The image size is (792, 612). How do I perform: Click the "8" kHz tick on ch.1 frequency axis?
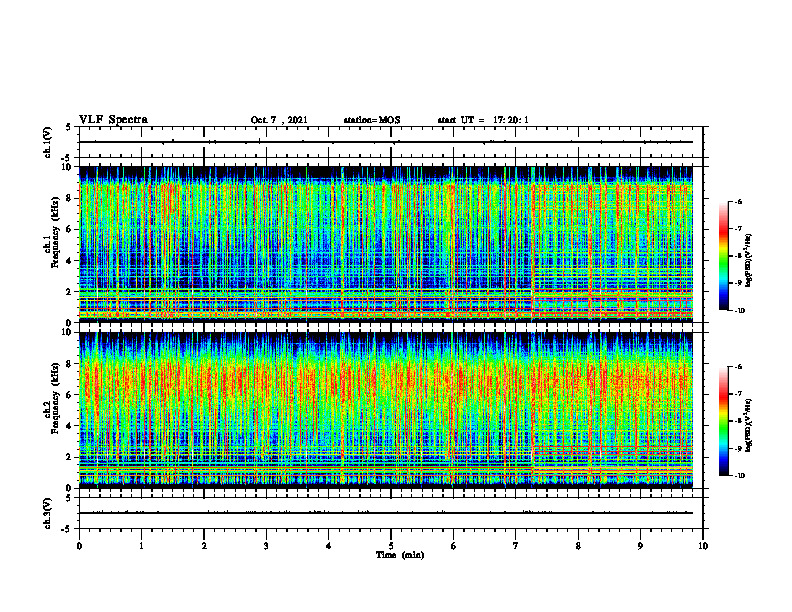[70, 198]
